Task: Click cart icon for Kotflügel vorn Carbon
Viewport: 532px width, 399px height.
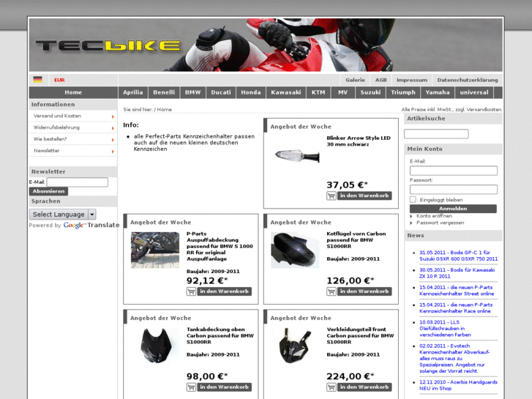Action: [331, 291]
